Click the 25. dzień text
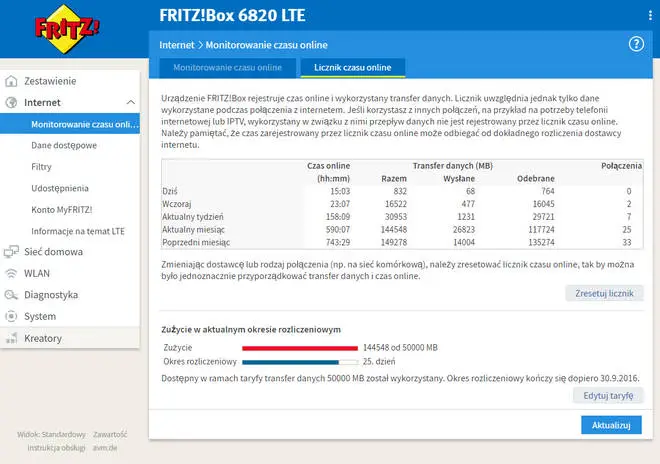The height and width of the screenshot is (464, 660). coord(379,361)
